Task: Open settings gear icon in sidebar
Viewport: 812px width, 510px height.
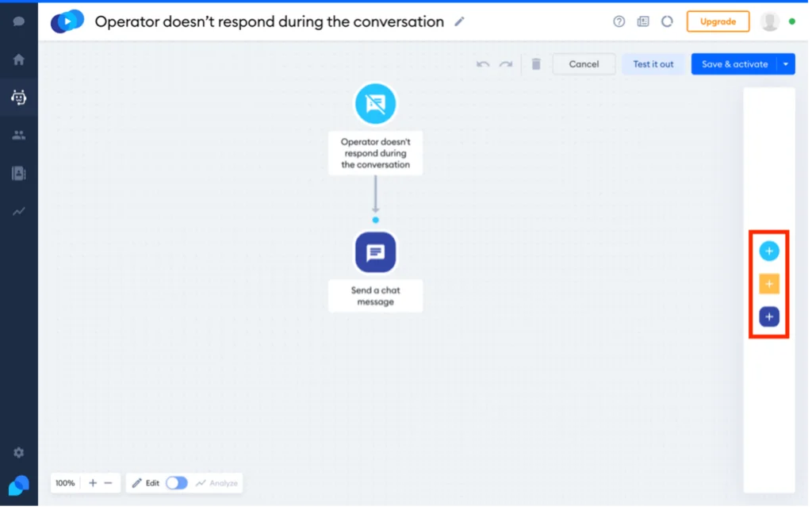Action: (x=19, y=454)
